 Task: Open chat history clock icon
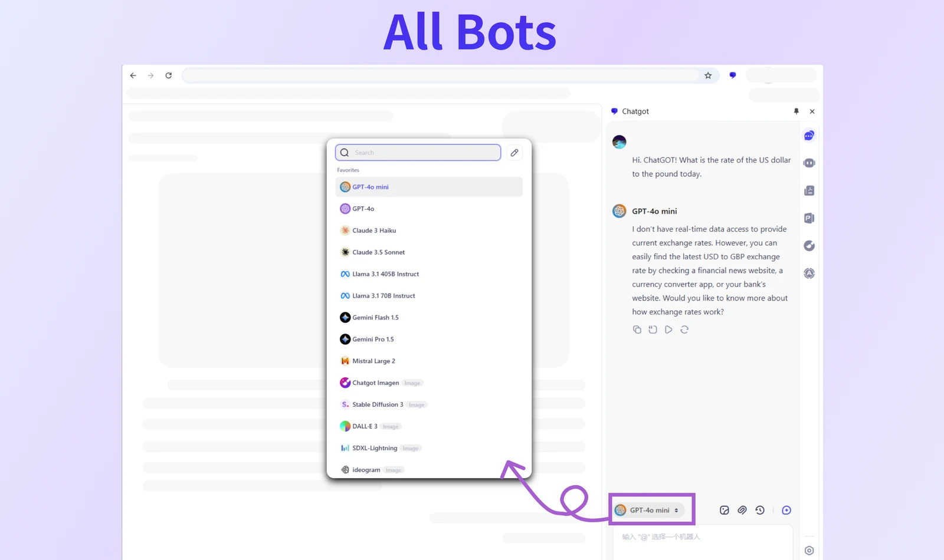point(760,510)
